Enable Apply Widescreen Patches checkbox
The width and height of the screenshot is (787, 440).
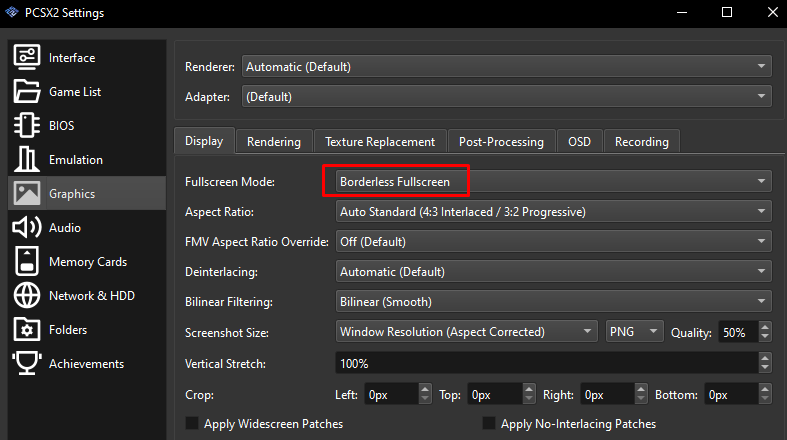(193, 424)
